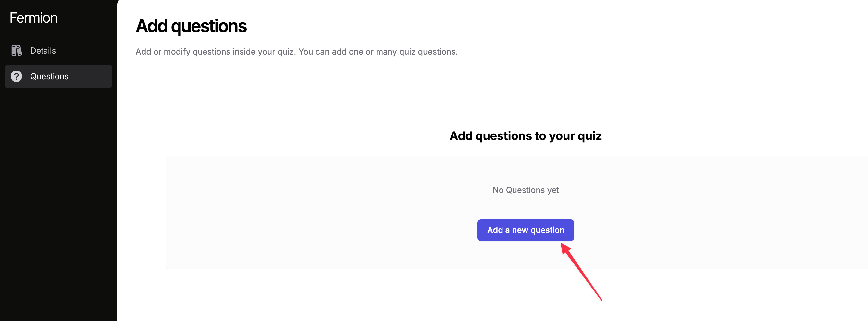Click the "Add questions" page title
868x321 pixels.
191,26
